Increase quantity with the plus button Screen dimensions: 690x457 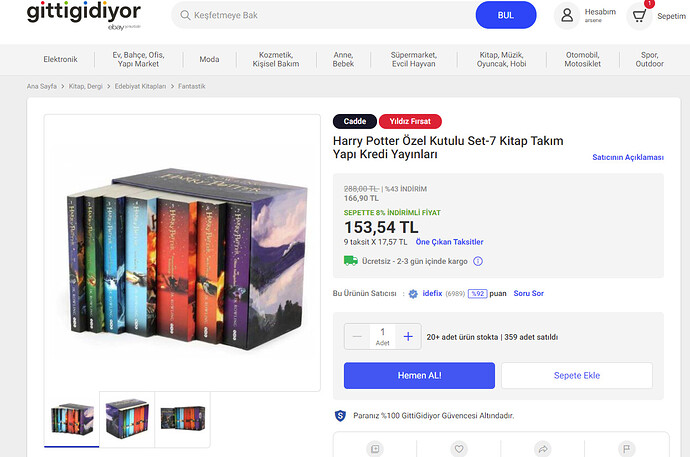point(408,336)
